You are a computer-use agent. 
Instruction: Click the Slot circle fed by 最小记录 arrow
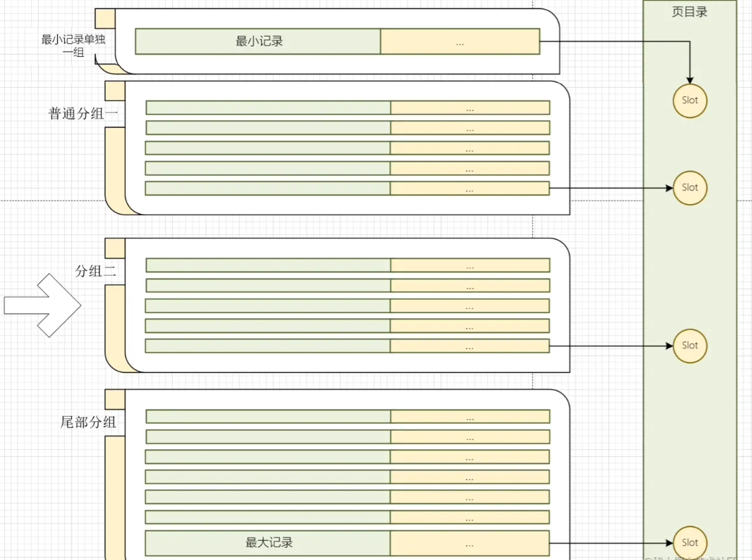(x=690, y=101)
